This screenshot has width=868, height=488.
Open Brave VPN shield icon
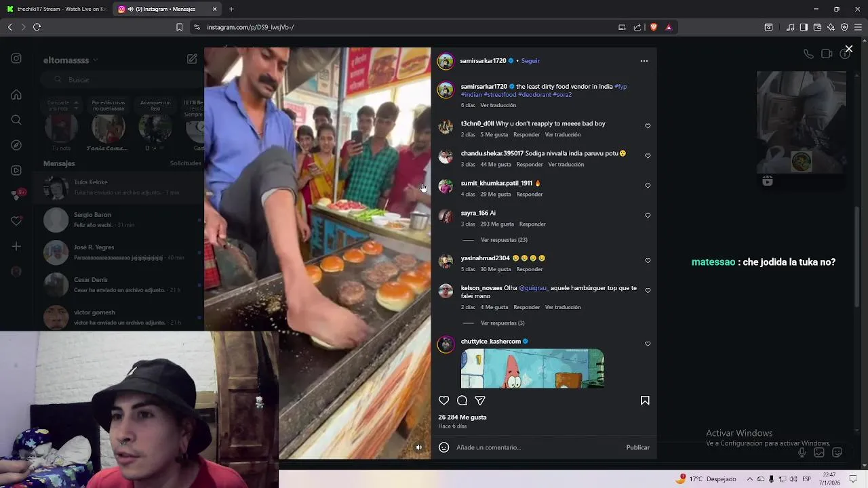(x=844, y=27)
